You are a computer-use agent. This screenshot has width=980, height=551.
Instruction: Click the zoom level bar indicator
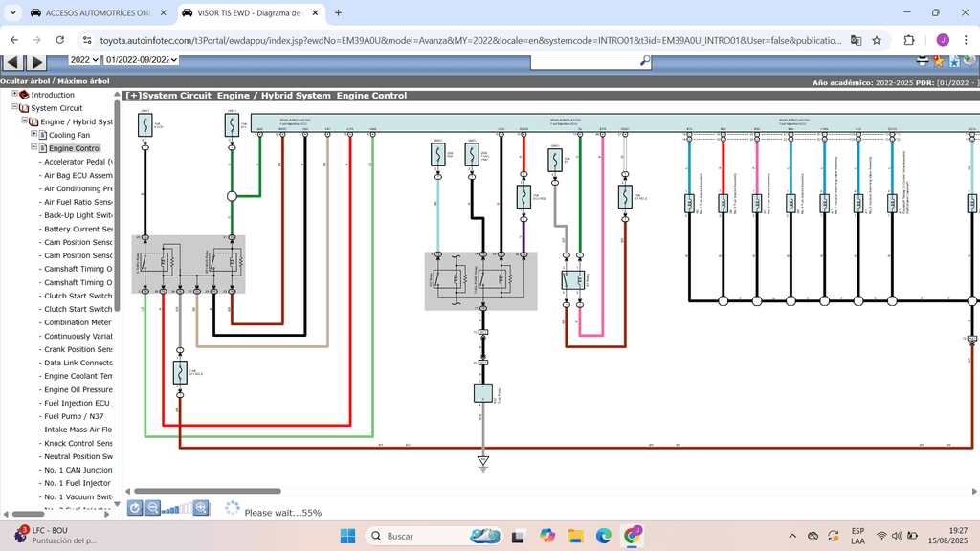(176, 509)
